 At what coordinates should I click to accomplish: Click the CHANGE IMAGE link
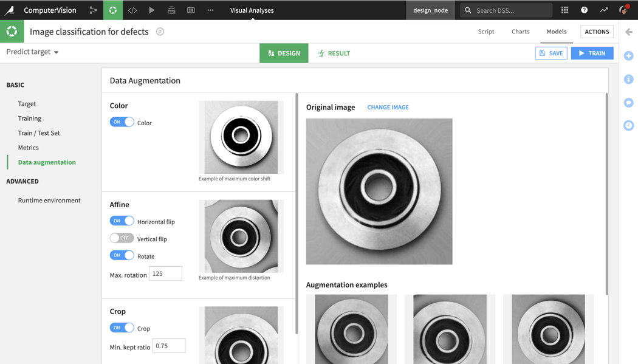click(x=388, y=108)
